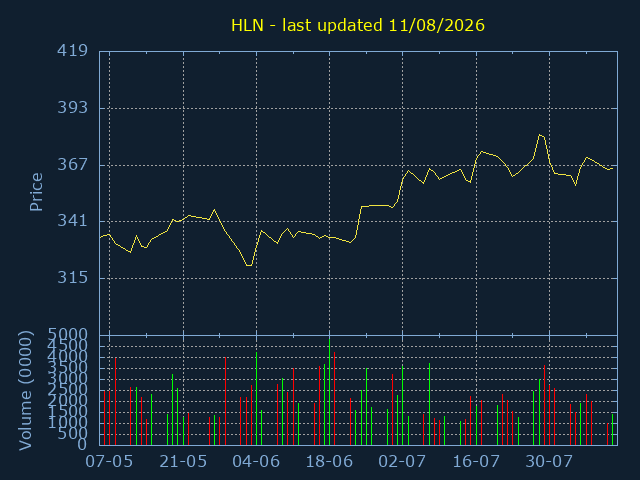
Task: Click the 315 price axis label
Action: (x=72, y=278)
